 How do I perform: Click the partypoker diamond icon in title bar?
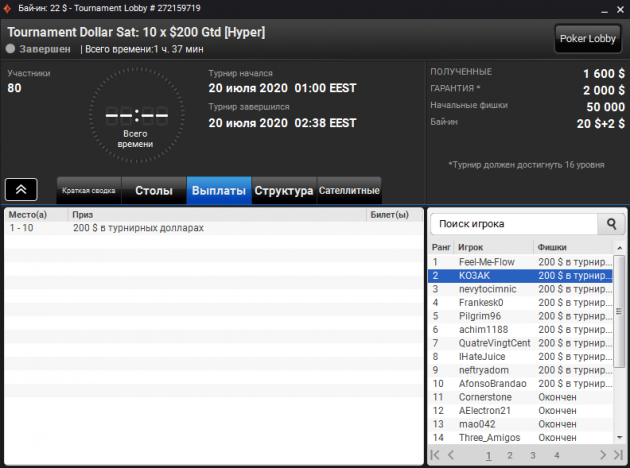pyautogui.click(x=7, y=8)
